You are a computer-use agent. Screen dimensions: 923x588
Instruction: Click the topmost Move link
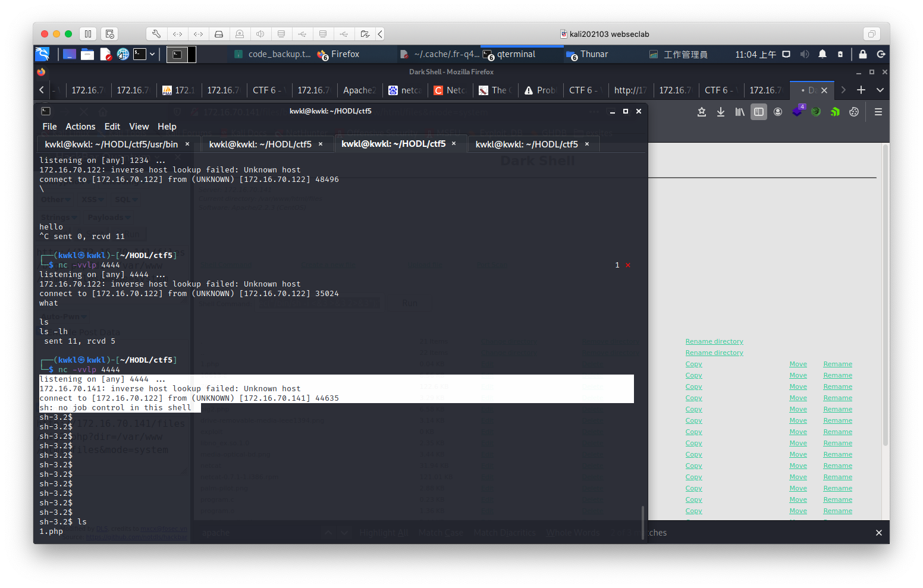pos(798,364)
